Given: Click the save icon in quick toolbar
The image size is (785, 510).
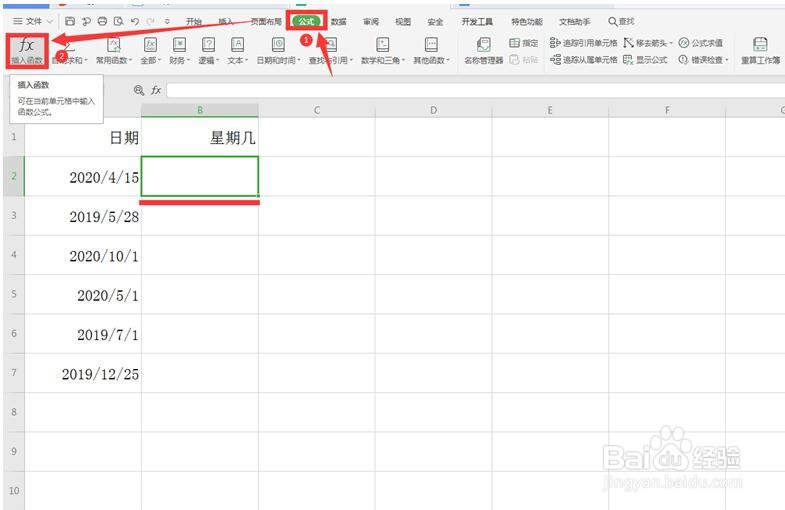Looking at the screenshot, I should coord(70,21).
